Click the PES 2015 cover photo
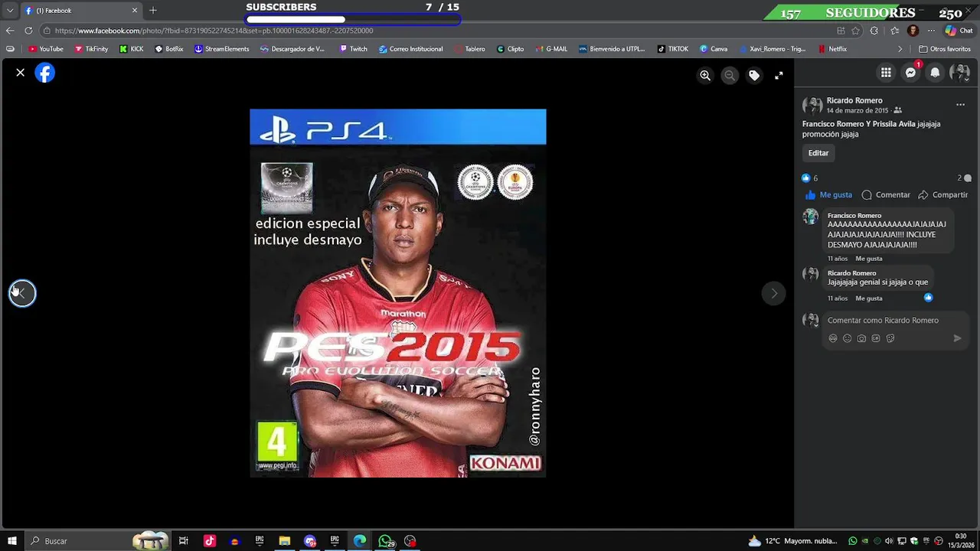Image resolution: width=980 pixels, height=551 pixels. pos(398,293)
